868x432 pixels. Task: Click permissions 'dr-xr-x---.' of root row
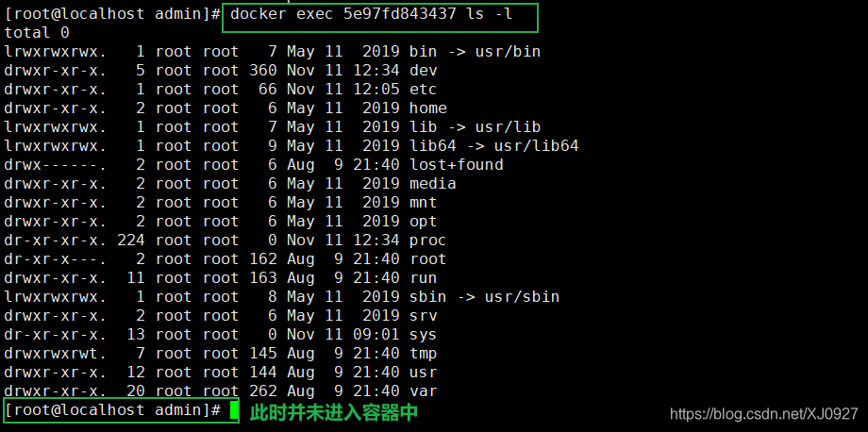coord(55,259)
